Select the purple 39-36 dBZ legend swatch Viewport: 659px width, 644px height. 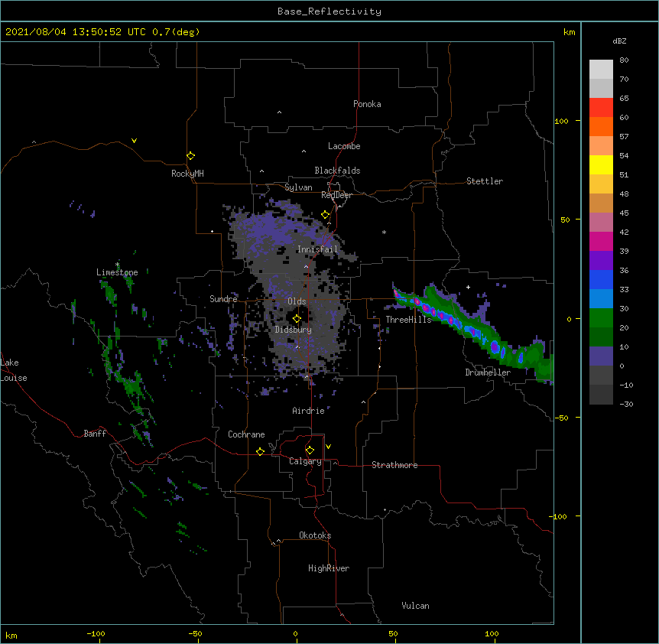pyautogui.click(x=601, y=261)
